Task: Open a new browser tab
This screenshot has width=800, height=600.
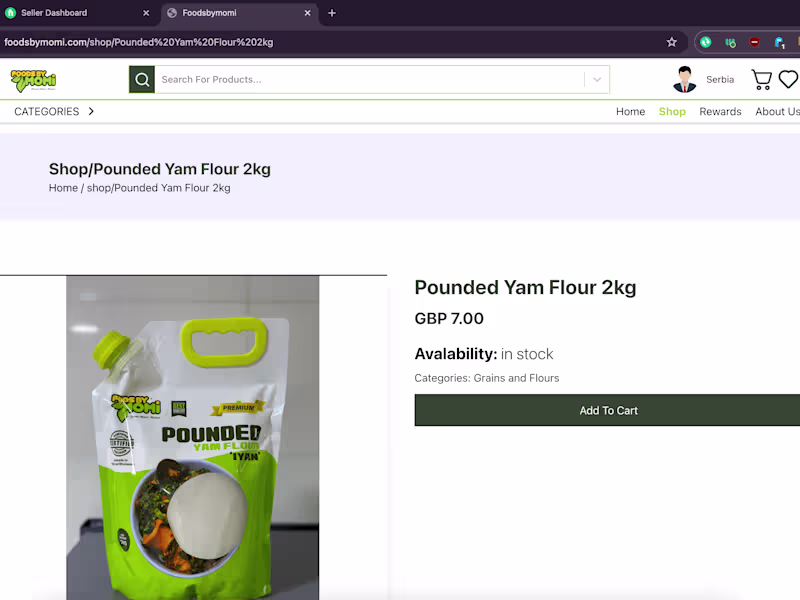Action: pos(332,13)
